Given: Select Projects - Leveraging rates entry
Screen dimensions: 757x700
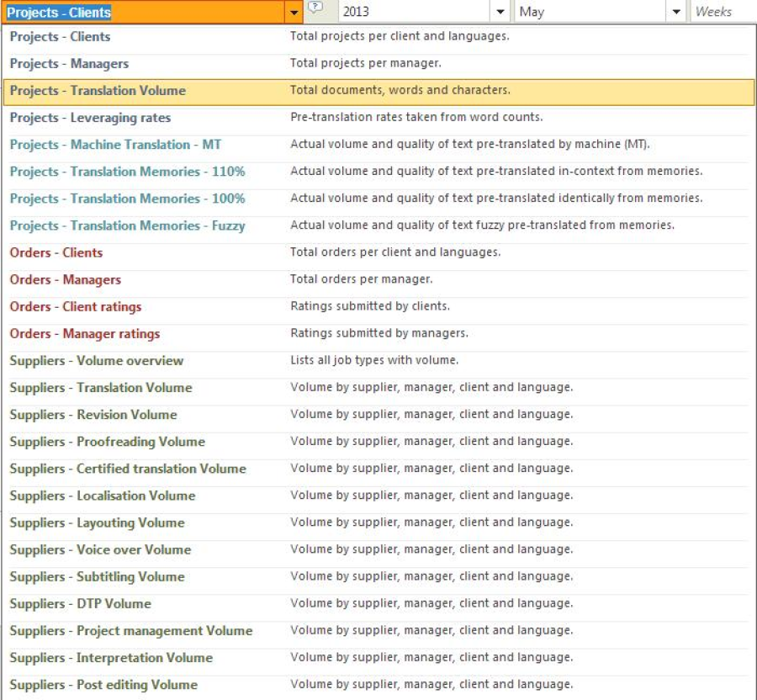Looking at the screenshot, I should (x=90, y=118).
